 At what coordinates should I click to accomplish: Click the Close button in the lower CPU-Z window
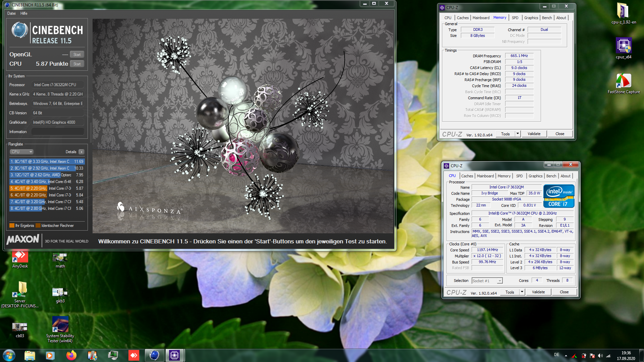[564, 292]
